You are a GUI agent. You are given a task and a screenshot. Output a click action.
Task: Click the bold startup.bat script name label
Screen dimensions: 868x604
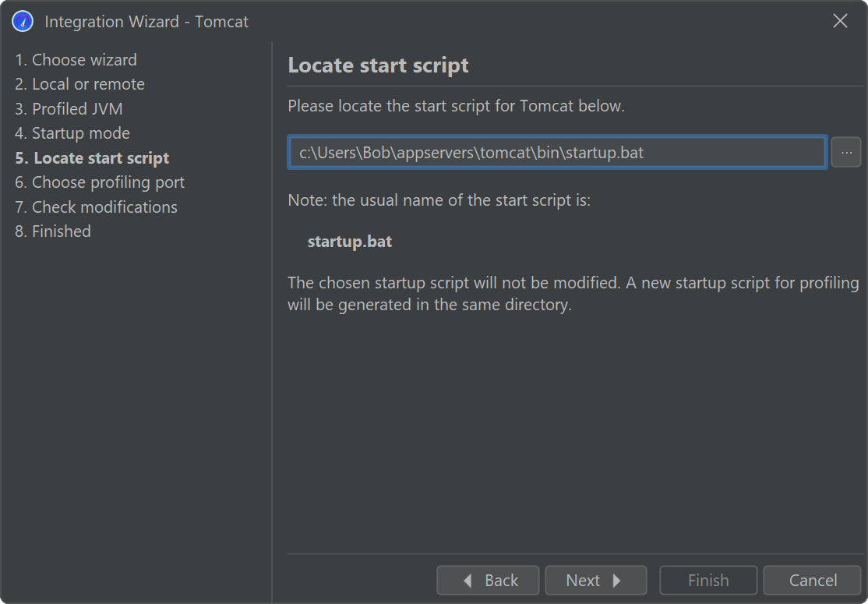(350, 242)
